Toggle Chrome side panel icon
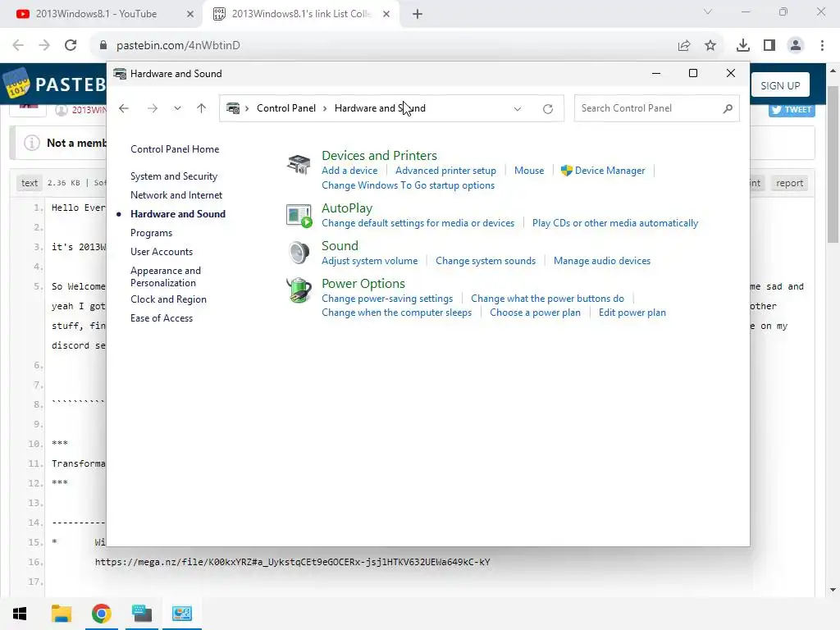Image resolution: width=840 pixels, height=630 pixels. click(769, 46)
